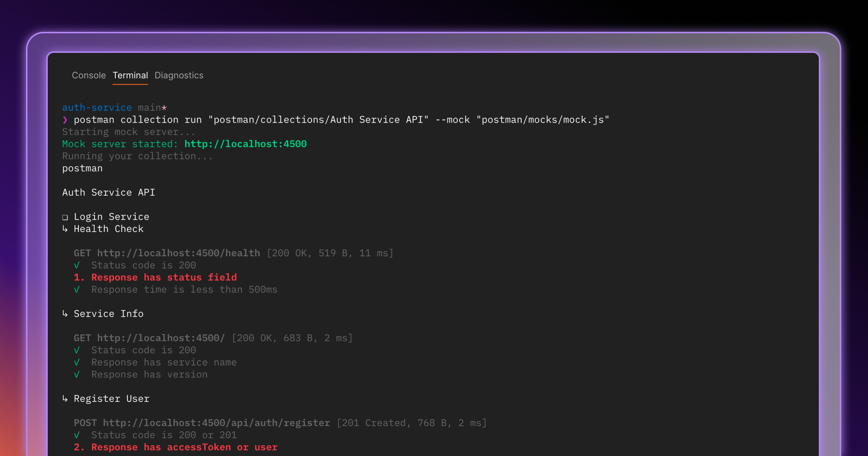Click the failed test 'Response has status field'
The image size is (868, 456).
pos(164,278)
